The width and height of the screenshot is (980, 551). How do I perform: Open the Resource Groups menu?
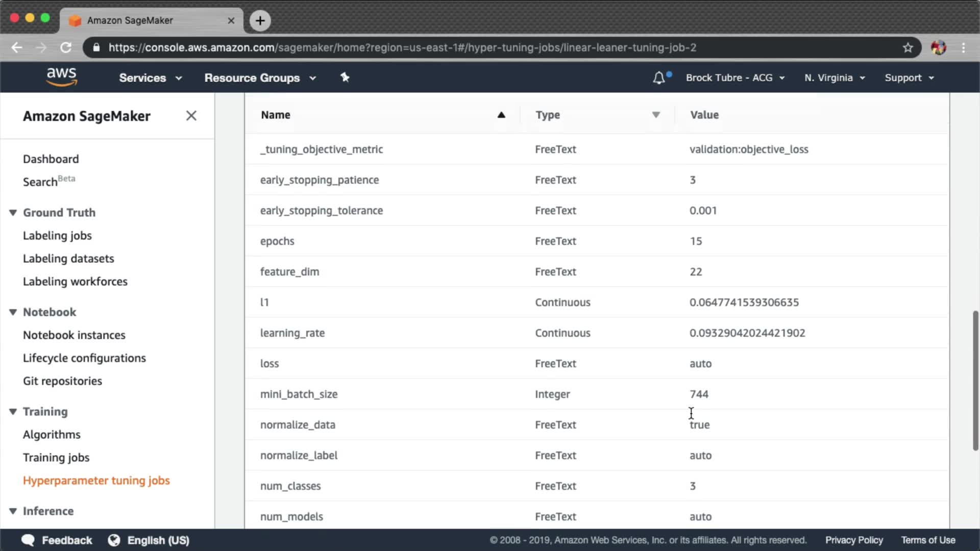[260, 78]
